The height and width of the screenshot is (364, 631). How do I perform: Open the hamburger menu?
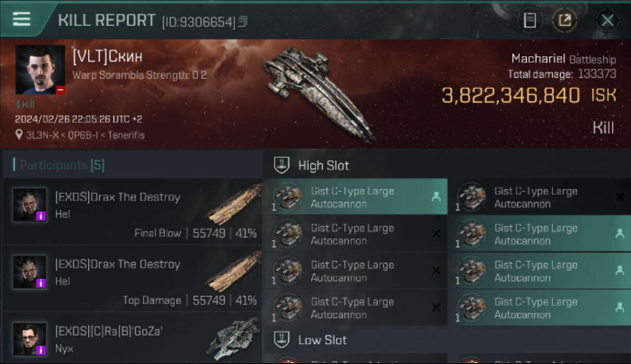21,19
